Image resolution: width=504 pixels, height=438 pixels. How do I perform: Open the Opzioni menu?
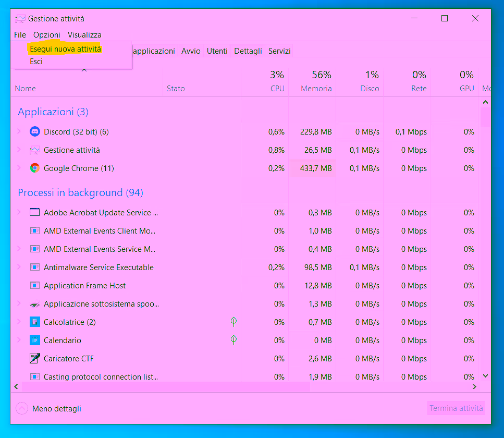coord(47,35)
